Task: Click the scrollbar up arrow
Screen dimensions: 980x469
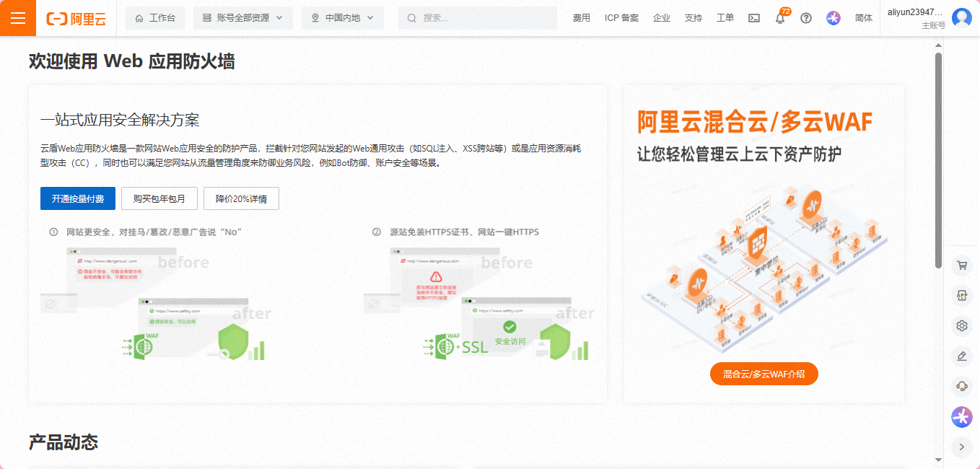Action: point(939,45)
